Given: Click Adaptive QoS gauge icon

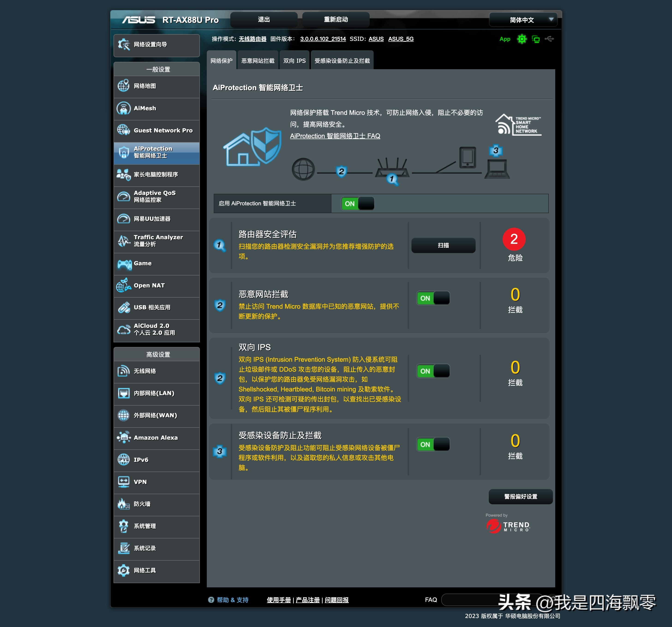Looking at the screenshot, I should [123, 197].
